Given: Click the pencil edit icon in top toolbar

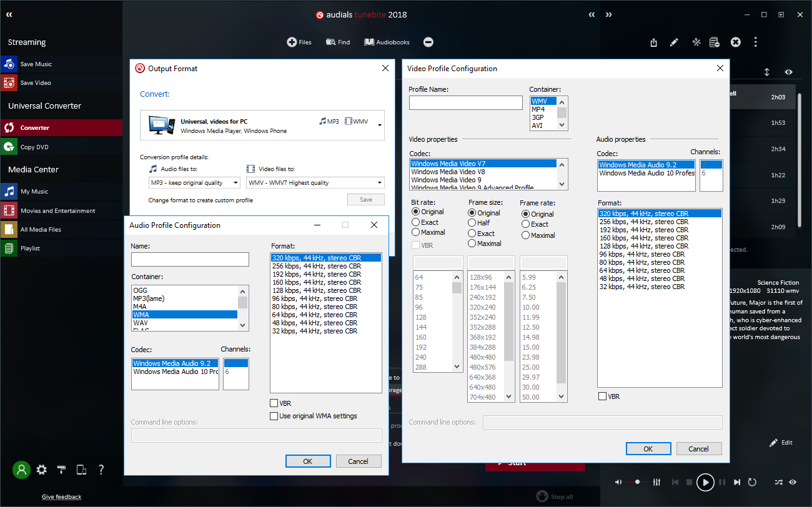Looking at the screenshot, I should 674,42.
